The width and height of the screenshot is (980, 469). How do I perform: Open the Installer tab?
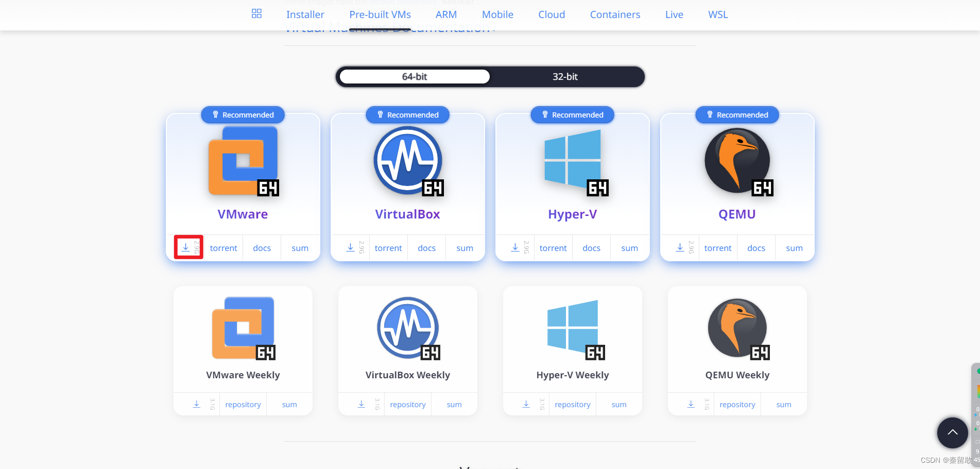(x=305, y=14)
